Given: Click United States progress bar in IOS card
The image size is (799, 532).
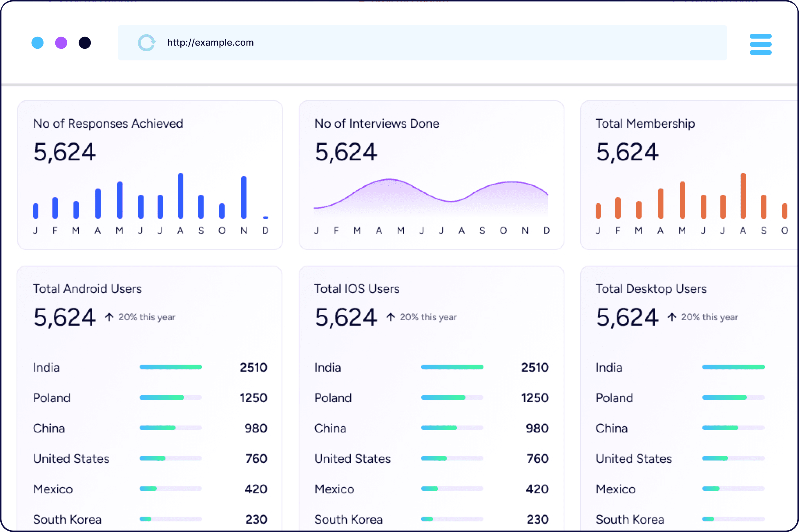Looking at the screenshot, I should coord(452,458).
